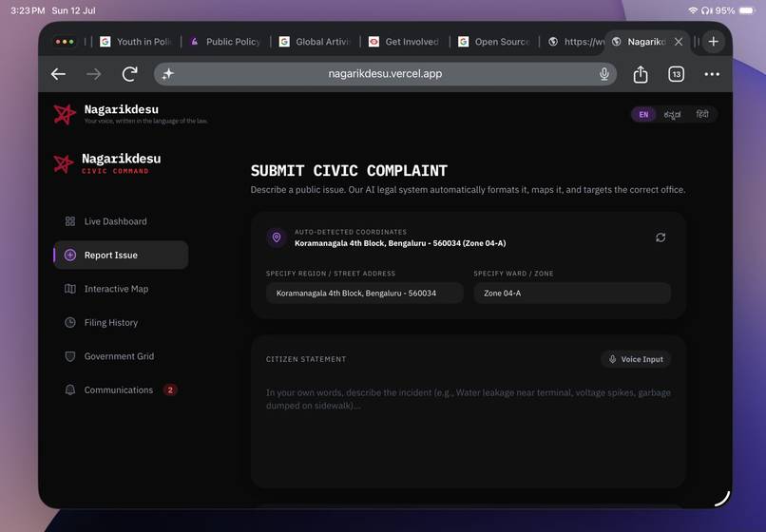Click the Wi-Fi icon in status bar
Viewport: 766px width, 532px height.
pos(693,10)
